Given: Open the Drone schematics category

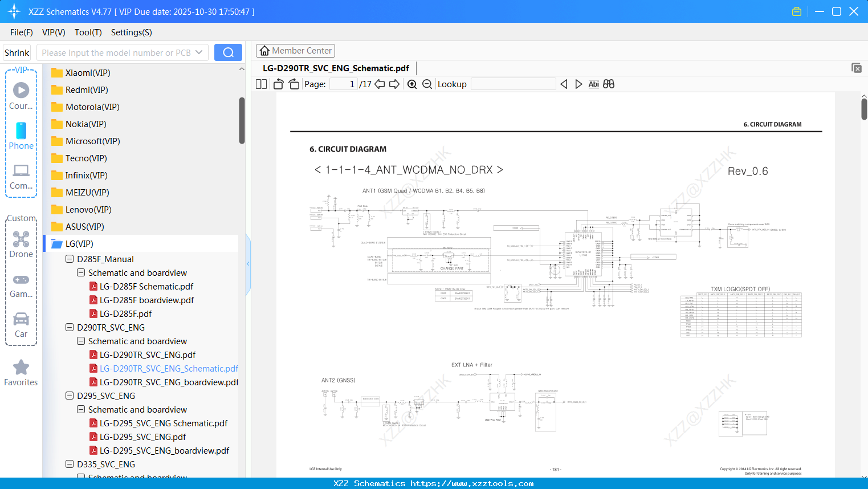Looking at the screenshot, I should coord(21,244).
